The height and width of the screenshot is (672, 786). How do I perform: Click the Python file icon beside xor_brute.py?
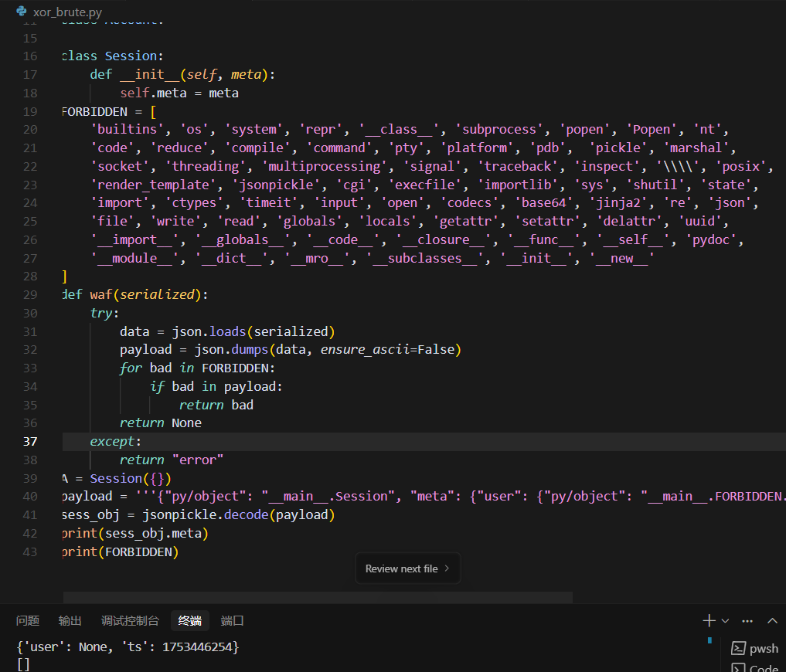pyautogui.click(x=21, y=11)
